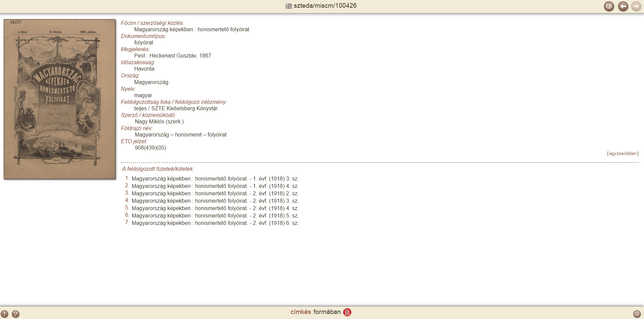Click the country value 'Magyarország'

151,82
